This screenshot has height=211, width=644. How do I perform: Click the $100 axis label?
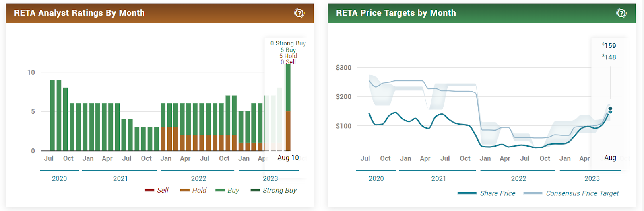coord(344,126)
